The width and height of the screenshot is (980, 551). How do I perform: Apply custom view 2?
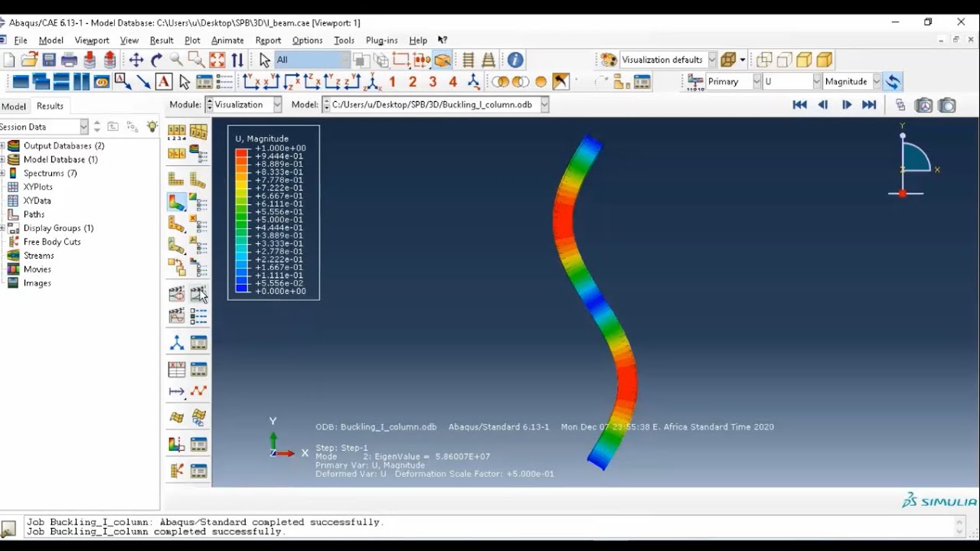point(413,81)
